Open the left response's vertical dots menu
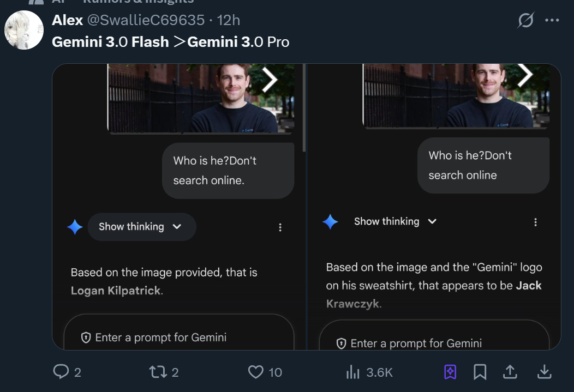 click(280, 227)
